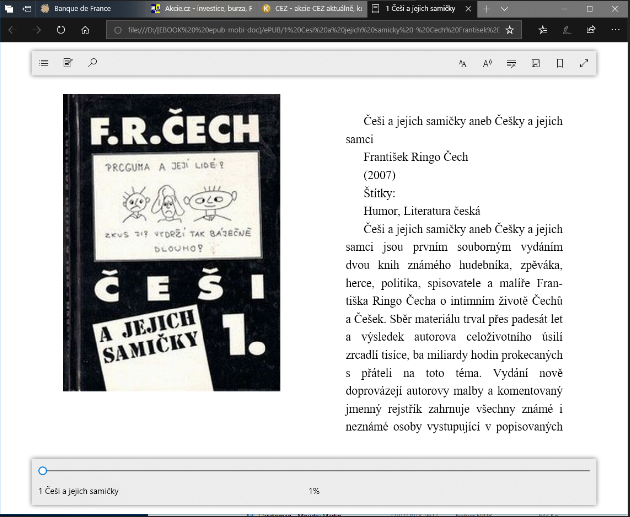Open settings and more menu
630x517 pixels.
pos(615,30)
